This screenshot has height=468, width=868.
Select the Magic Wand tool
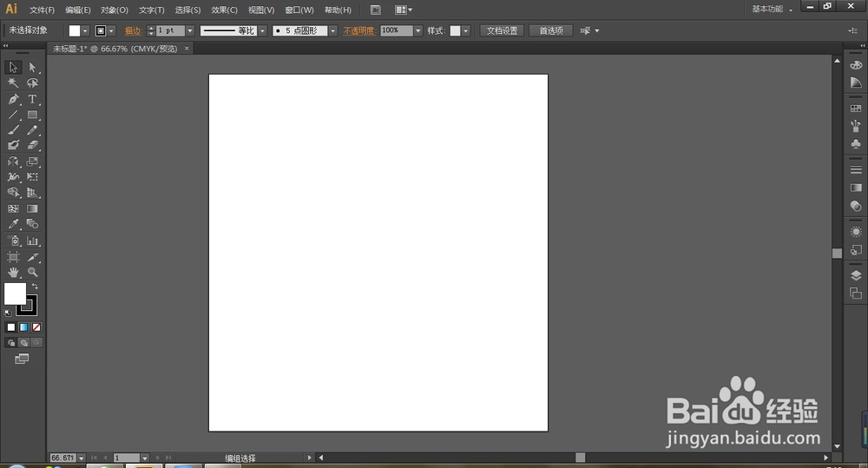click(13, 83)
